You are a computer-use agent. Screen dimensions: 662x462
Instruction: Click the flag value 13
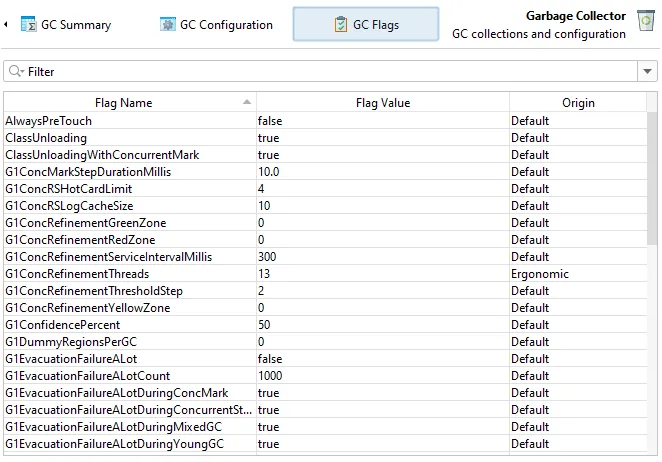[264, 274]
